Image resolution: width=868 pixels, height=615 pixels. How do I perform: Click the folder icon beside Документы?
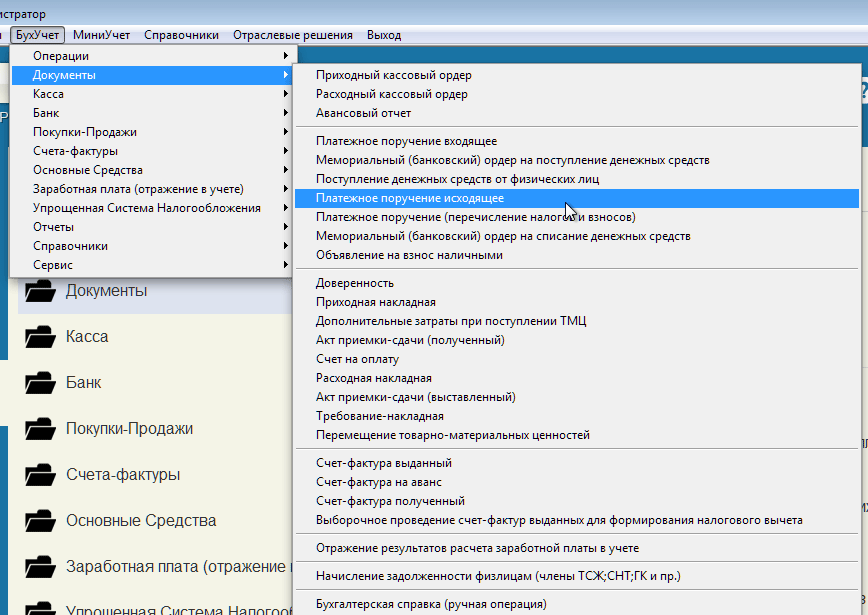(x=40, y=291)
